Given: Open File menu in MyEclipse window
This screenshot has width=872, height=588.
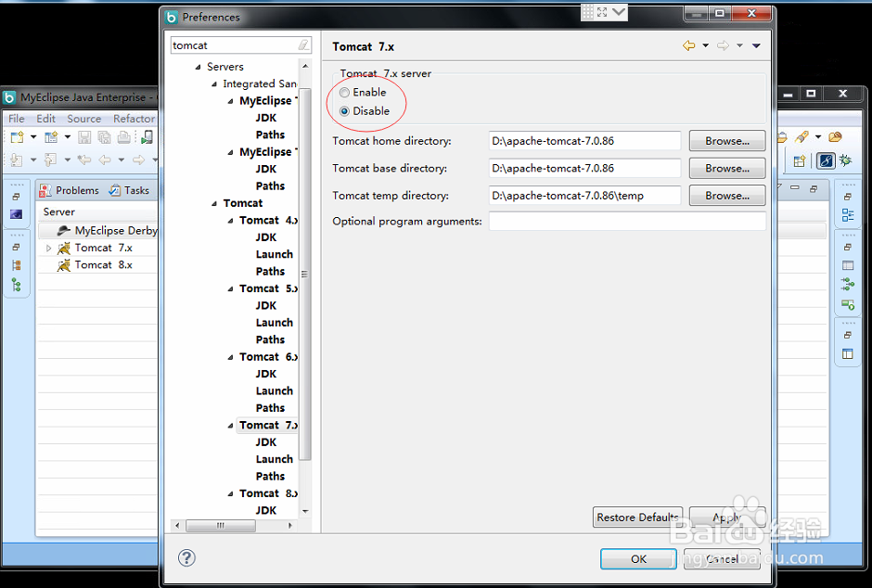Looking at the screenshot, I should pos(16,119).
